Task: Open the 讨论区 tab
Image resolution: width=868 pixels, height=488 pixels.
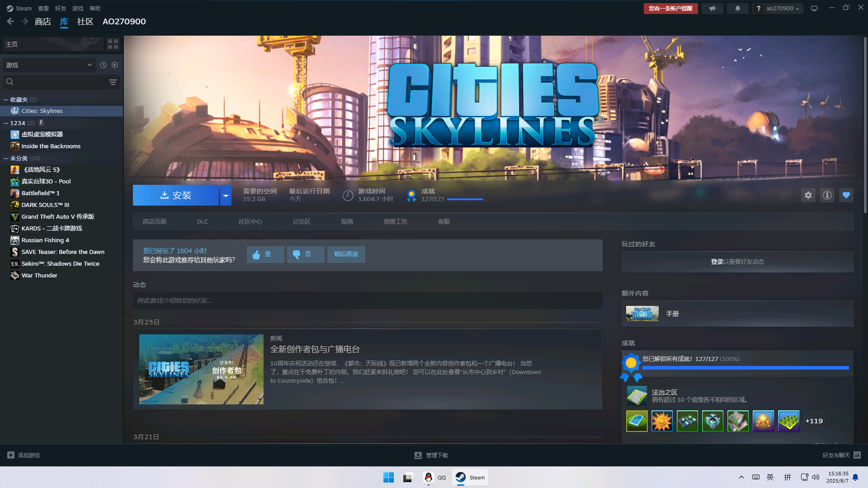Action: coord(302,222)
